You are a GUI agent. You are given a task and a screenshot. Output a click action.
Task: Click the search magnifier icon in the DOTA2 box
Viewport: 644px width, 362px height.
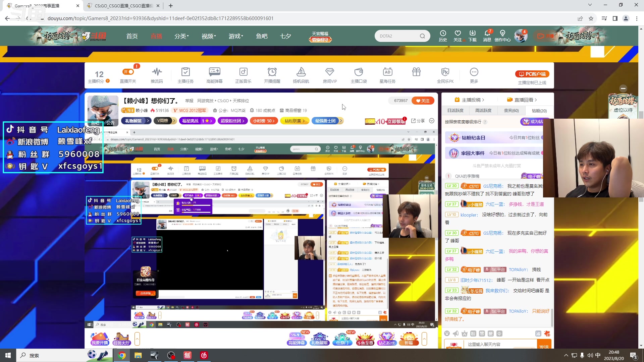[x=422, y=36]
